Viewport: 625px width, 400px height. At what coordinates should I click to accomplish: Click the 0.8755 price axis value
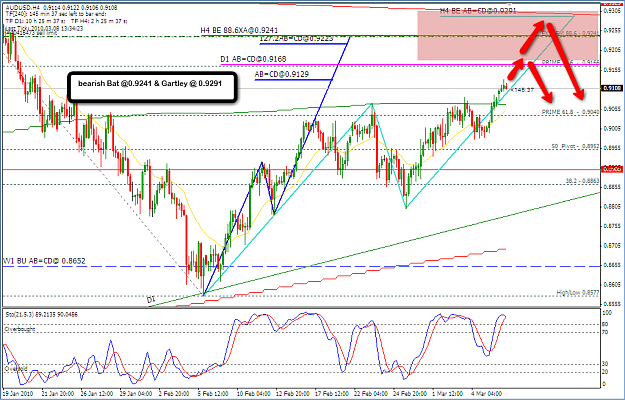613,225
